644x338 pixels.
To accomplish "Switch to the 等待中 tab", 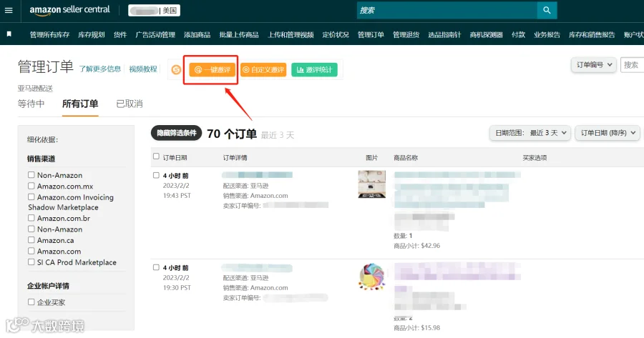I will click(31, 104).
